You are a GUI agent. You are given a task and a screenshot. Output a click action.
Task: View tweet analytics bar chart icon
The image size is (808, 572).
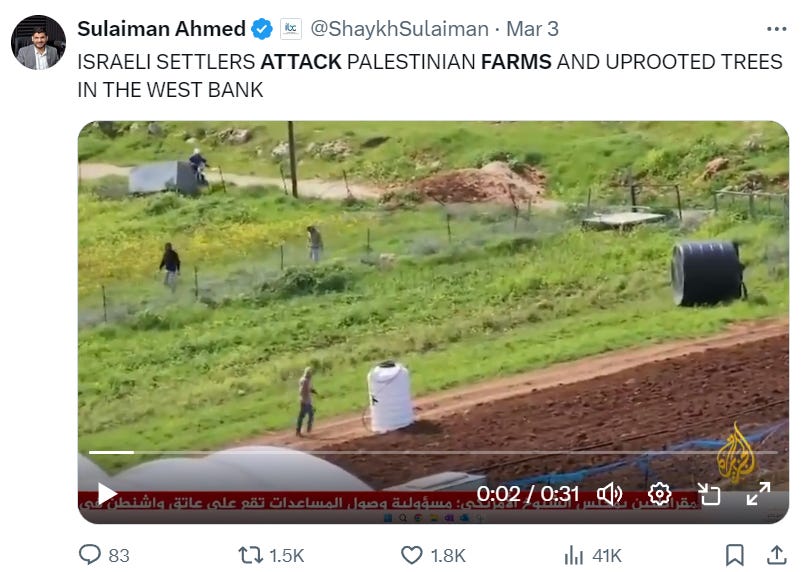coord(574,555)
